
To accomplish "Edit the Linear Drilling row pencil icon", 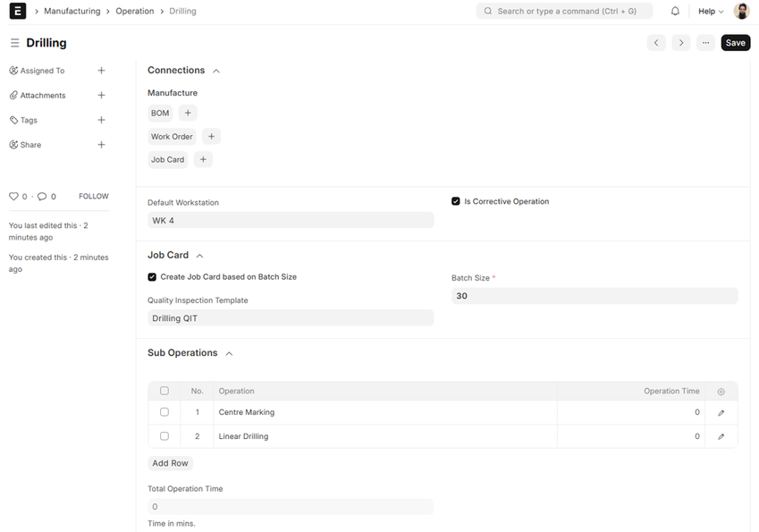I will point(721,437).
